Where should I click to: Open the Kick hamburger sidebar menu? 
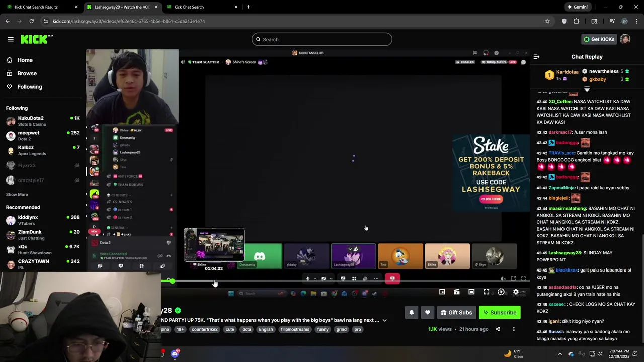pyautogui.click(x=11, y=39)
